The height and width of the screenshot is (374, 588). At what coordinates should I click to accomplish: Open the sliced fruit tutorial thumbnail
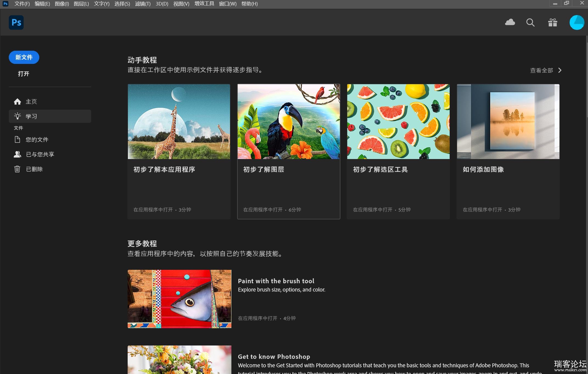pos(398,121)
